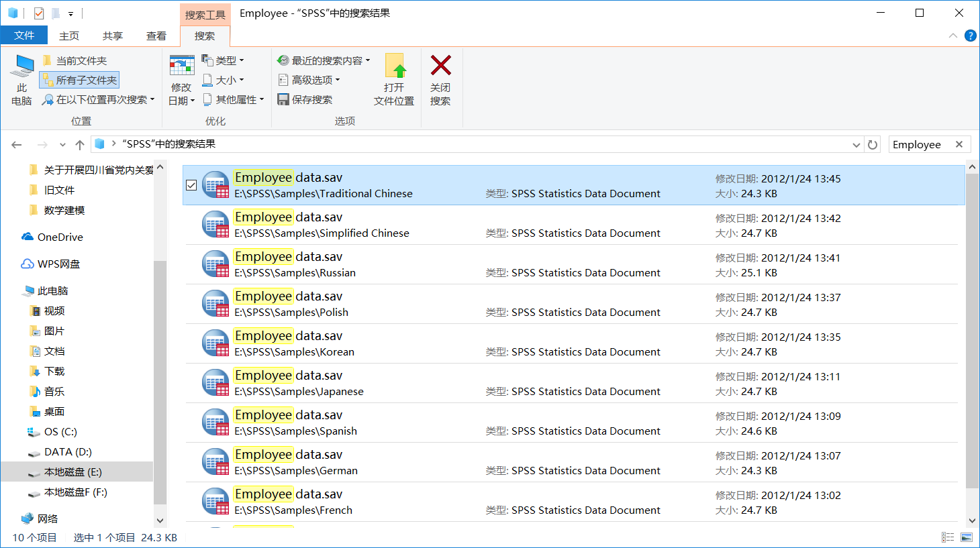Click the Russian Employee data.sav icon
The image size is (980, 548).
216,264
